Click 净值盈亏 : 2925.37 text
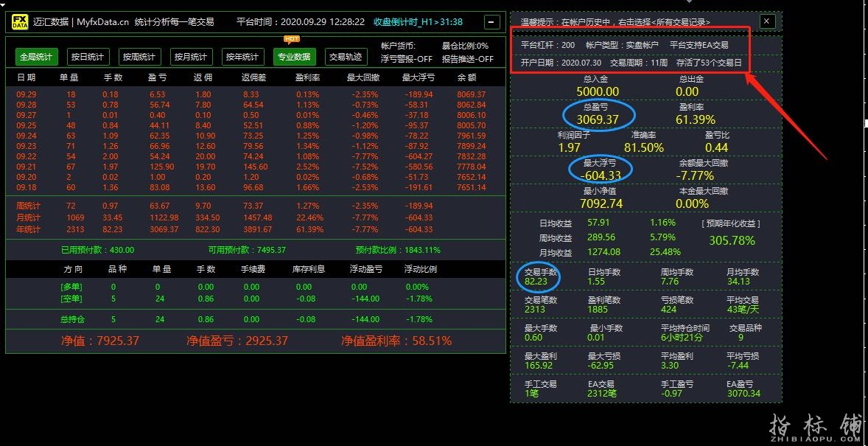 pyautogui.click(x=237, y=341)
